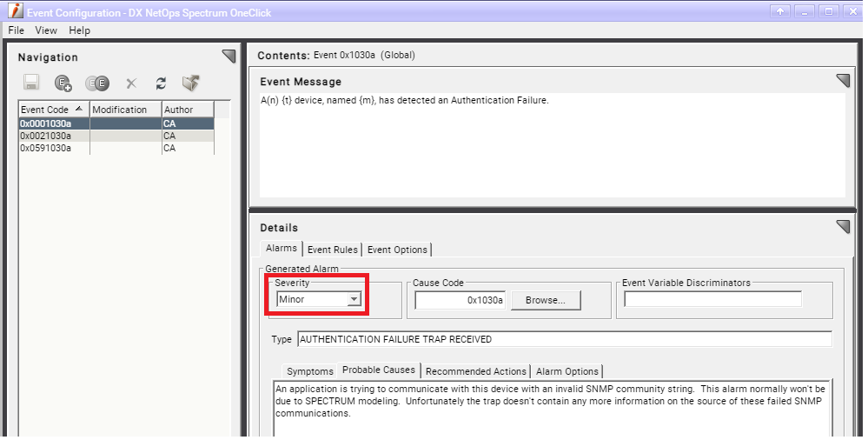
Task: Click the OneClick app icon in title bar
Action: click(16, 11)
